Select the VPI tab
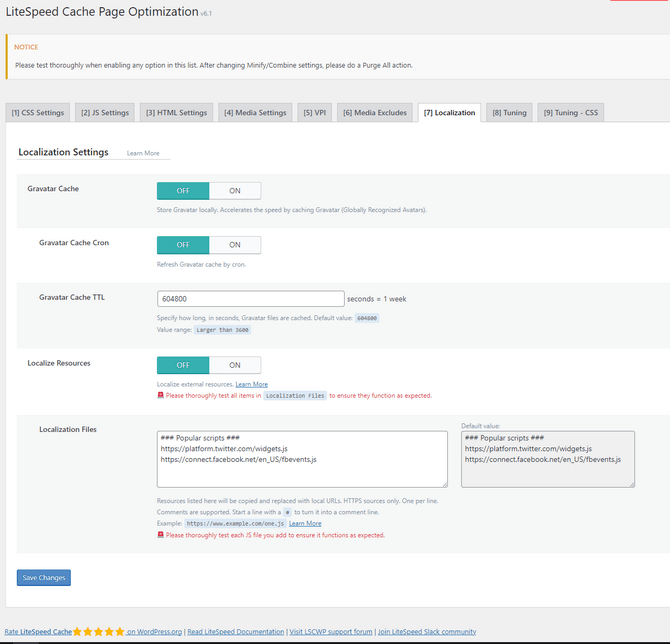This screenshot has height=644, width=670. tap(315, 113)
